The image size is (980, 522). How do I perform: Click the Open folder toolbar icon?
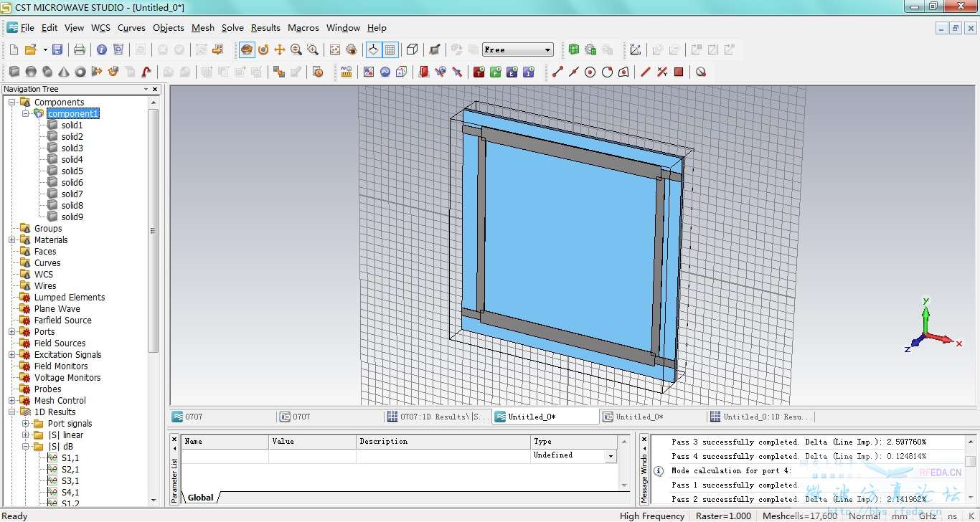[31, 49]
